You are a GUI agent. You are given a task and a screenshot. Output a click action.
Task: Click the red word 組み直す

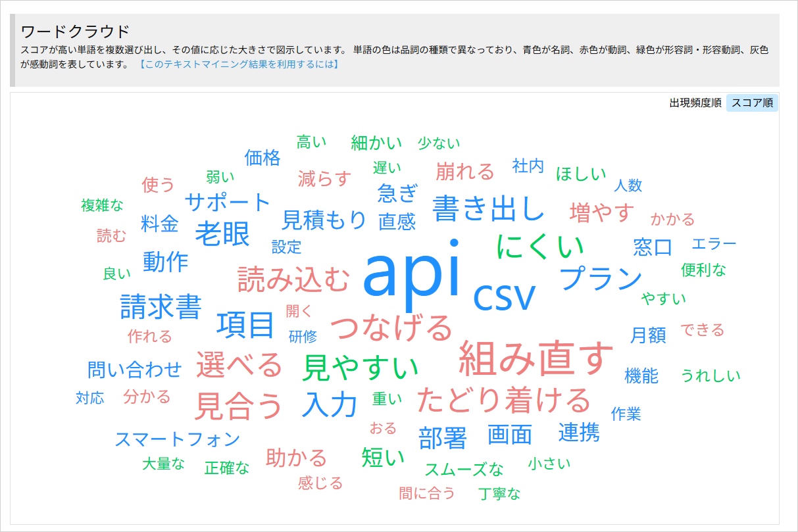click(x=536, y=359)
